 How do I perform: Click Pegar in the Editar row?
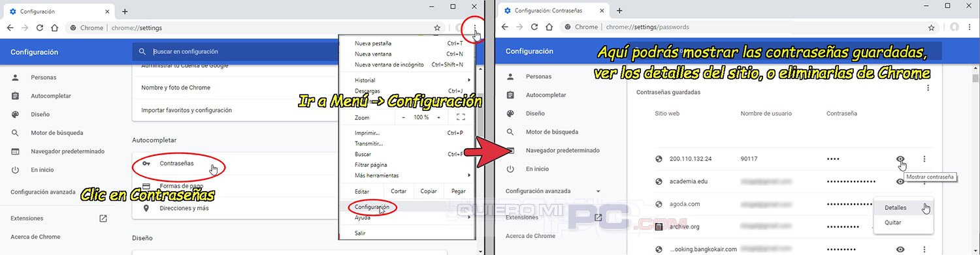458,192
